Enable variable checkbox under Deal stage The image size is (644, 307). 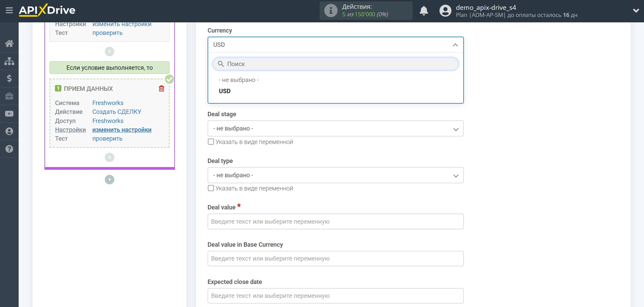(x=211, y=142)
